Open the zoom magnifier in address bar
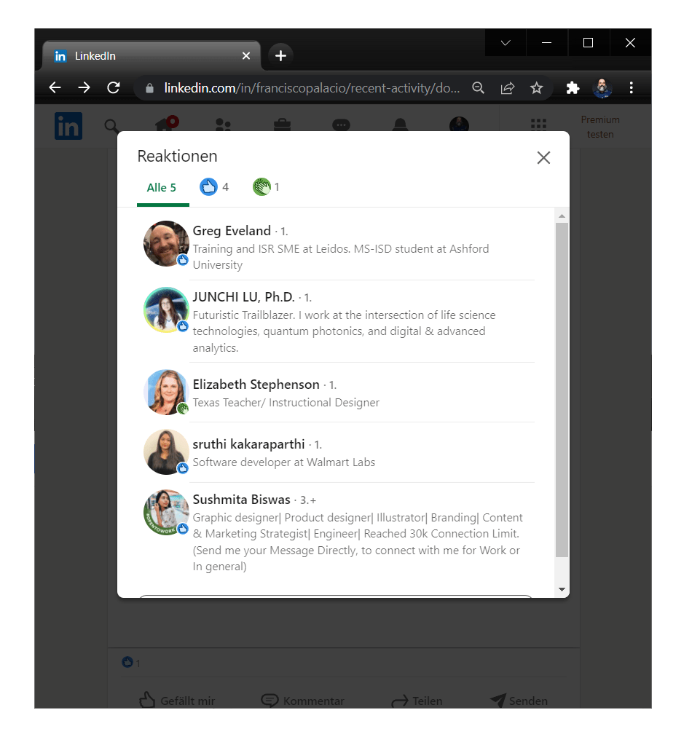The width and height of the screenshot is (700, 729). click(479, 88)
